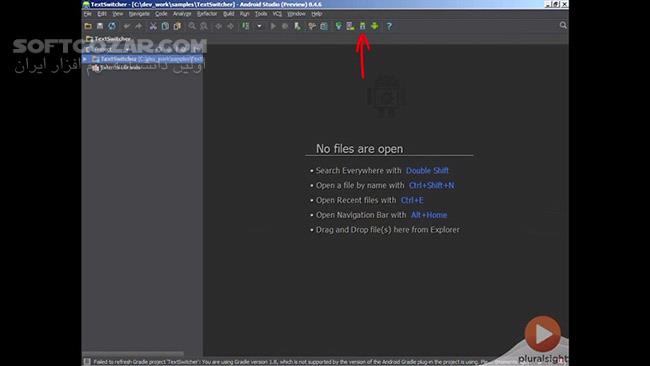Click the Help question mark icon
This screenshot has width=650, height=366.
click(x=389, y=26)
